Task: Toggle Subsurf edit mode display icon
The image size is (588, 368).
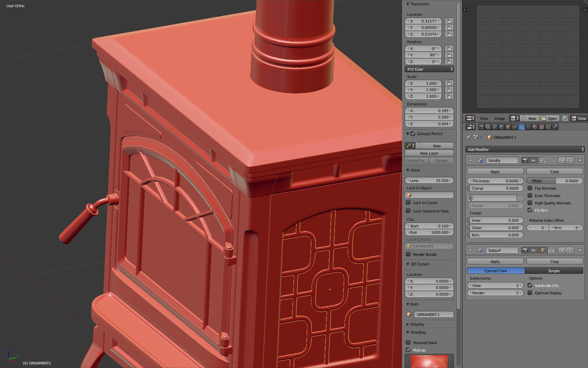Action: tap(543, 250)
